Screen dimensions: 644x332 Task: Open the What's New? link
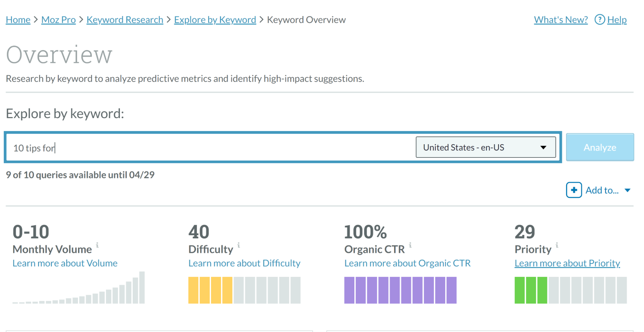click(x=561, y=20)
